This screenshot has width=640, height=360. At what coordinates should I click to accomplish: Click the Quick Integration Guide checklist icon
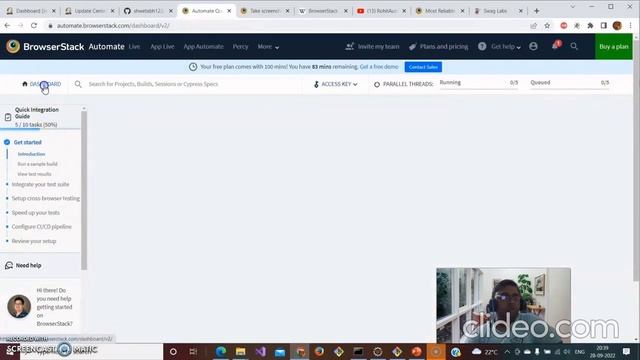click(x=8, y=117)
